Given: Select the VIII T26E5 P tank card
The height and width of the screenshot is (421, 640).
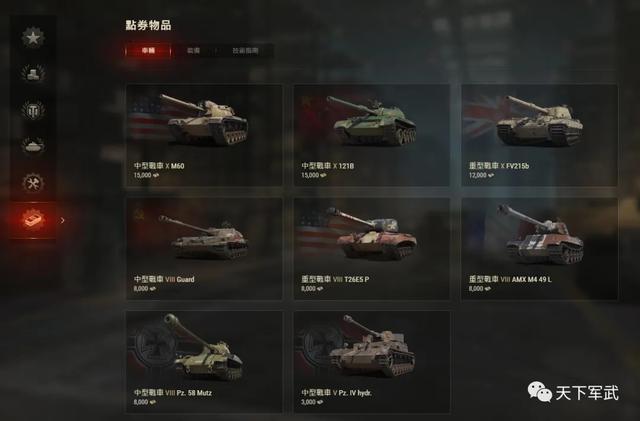Looking at the screenshot, I should pos(372,249).
